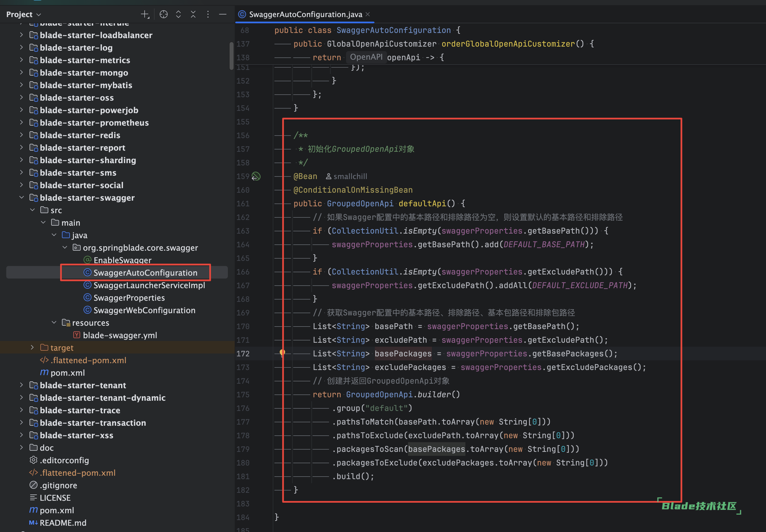Expand the blade-starter-log module
This screenshot has height=532, width=766.
click(21, 48)
